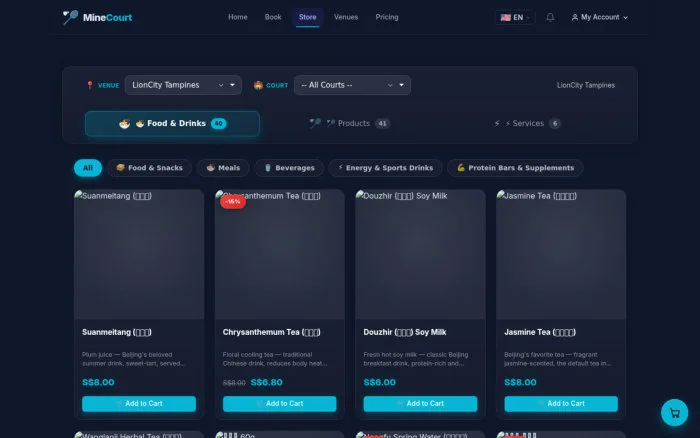Expand the My Account menu
Image resolution: width=700 pixels, height=438 pixels.
click(600, 17)
